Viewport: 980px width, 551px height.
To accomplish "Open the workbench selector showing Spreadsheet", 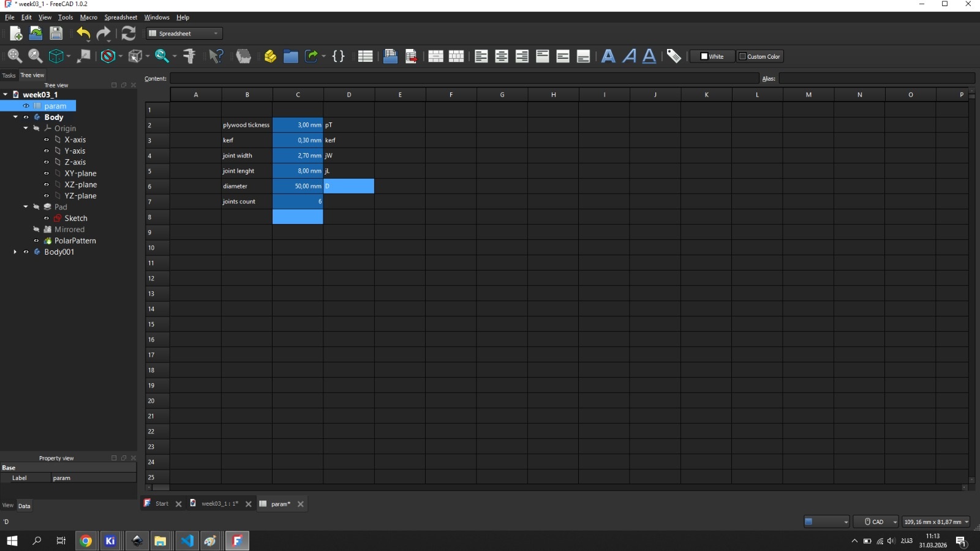I will [183, 33].
